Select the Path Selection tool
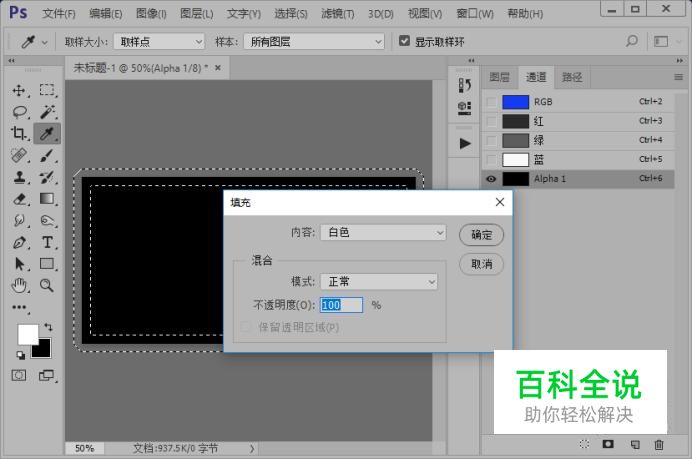 point(19,264)
